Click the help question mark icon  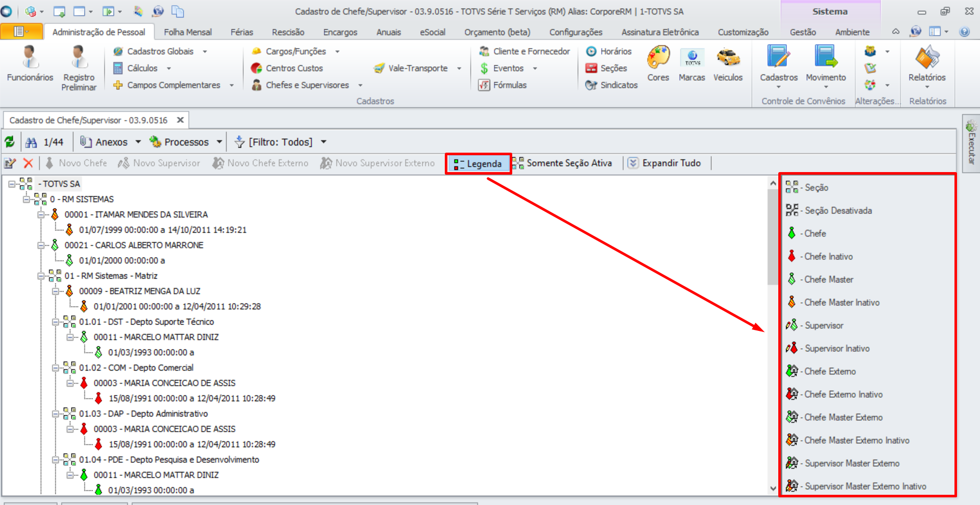(964, 32)
